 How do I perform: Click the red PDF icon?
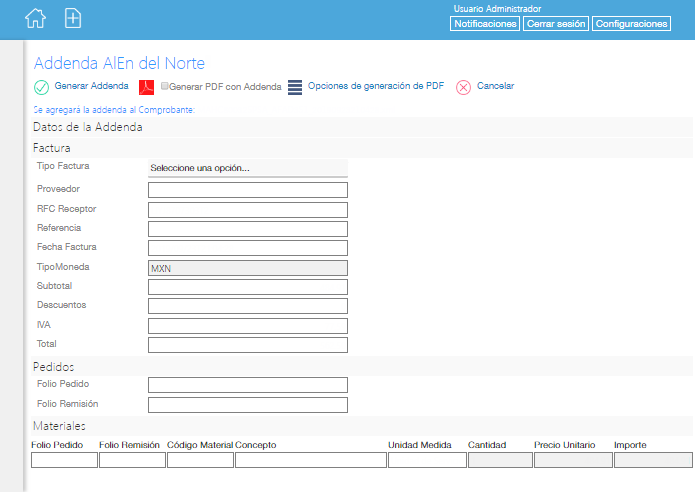click(x=146, y=87)
